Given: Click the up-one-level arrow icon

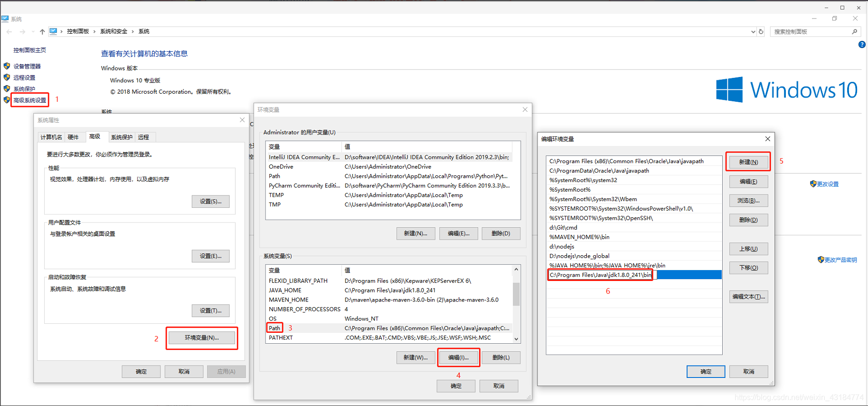Looking at the screenshot, I should [x=42, y=32].
